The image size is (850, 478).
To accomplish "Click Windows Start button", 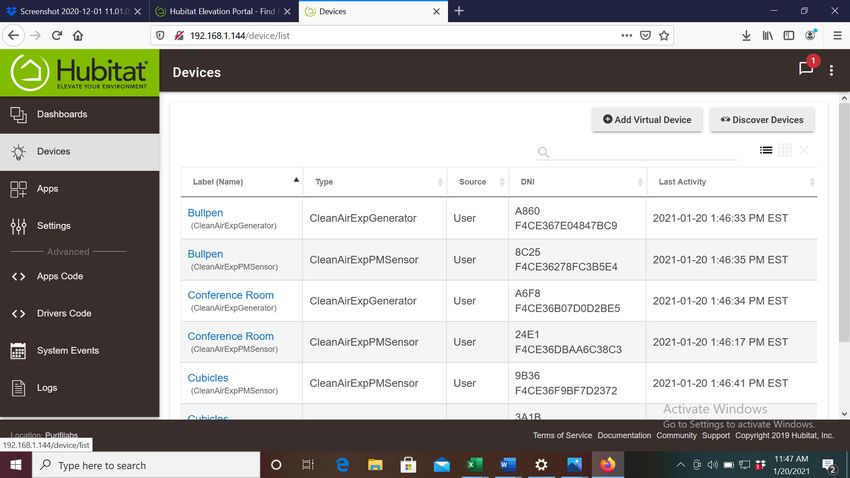I will (16, 465).
